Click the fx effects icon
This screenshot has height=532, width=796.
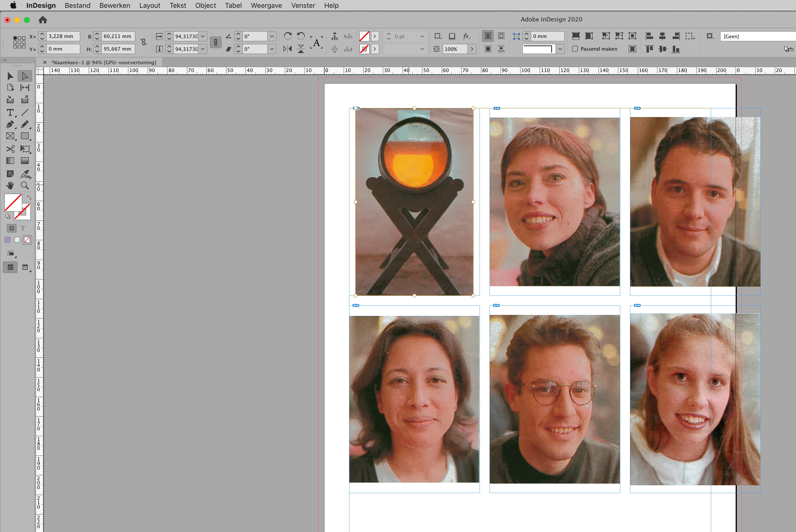467,36
